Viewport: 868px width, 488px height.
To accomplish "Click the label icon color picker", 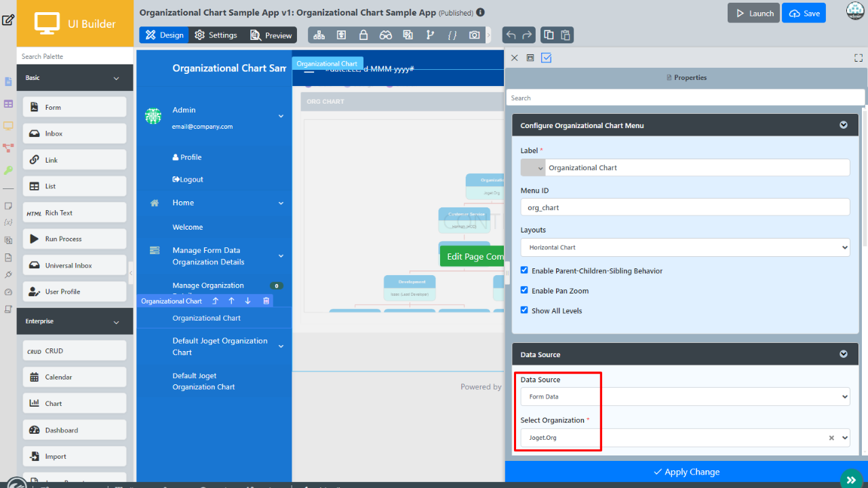I will click(533, 167).
